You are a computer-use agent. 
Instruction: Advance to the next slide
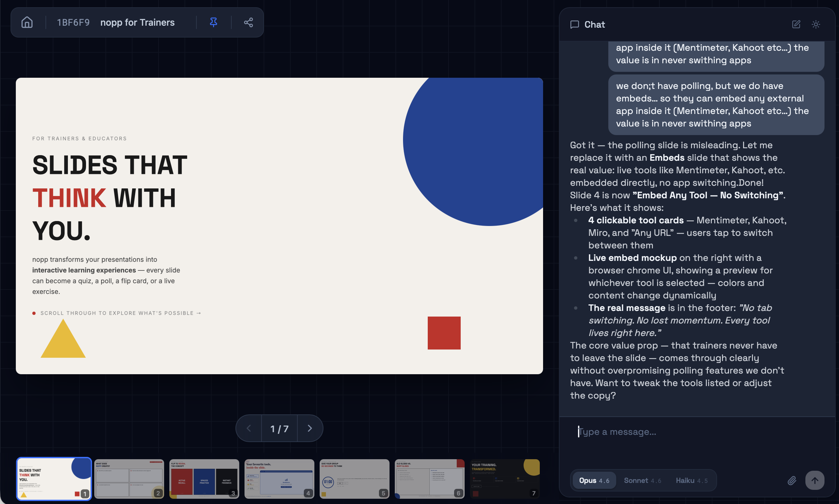click(309, 428)
